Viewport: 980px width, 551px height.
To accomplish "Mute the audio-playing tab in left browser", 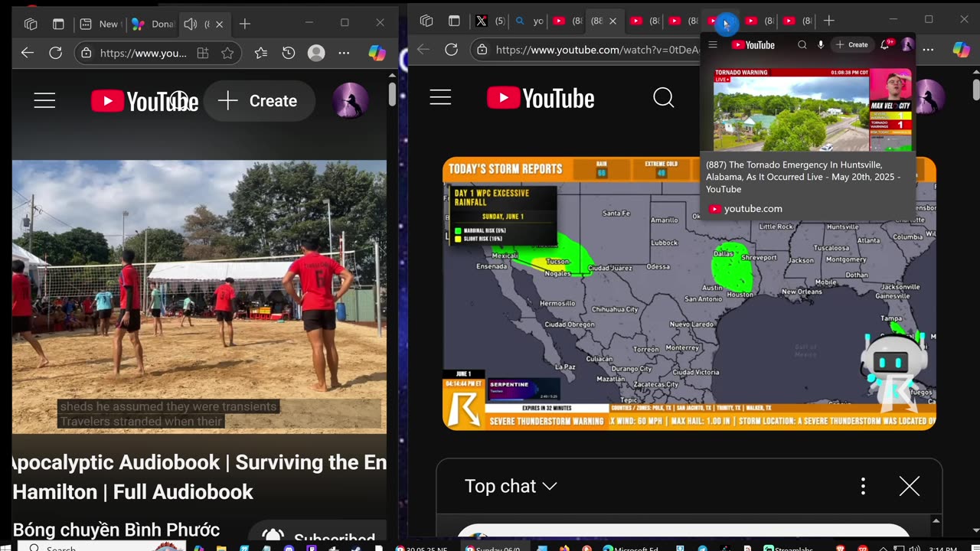I will click(191, 24).
